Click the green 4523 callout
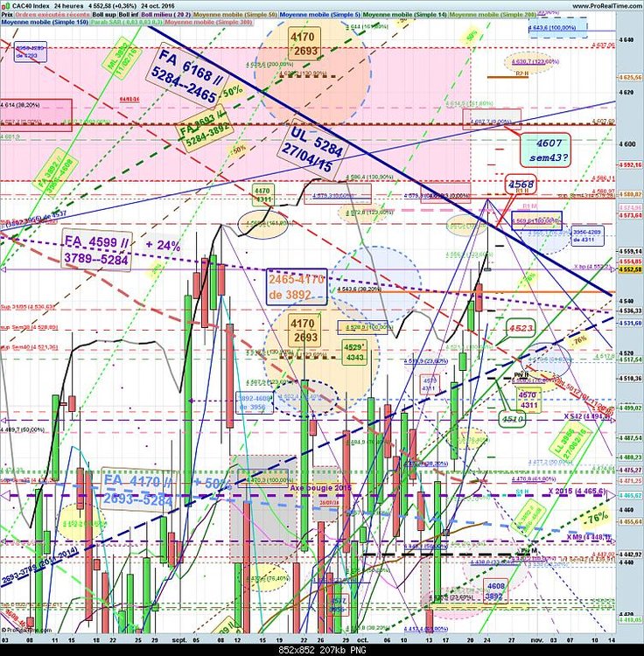The height and width of the screenshot is (656, 644). coord(521,329)
